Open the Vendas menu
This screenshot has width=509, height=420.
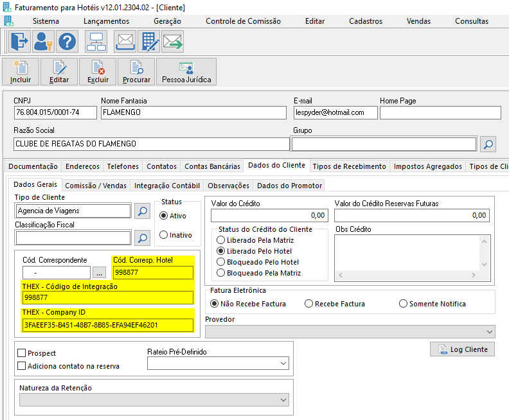coord(418,21)
